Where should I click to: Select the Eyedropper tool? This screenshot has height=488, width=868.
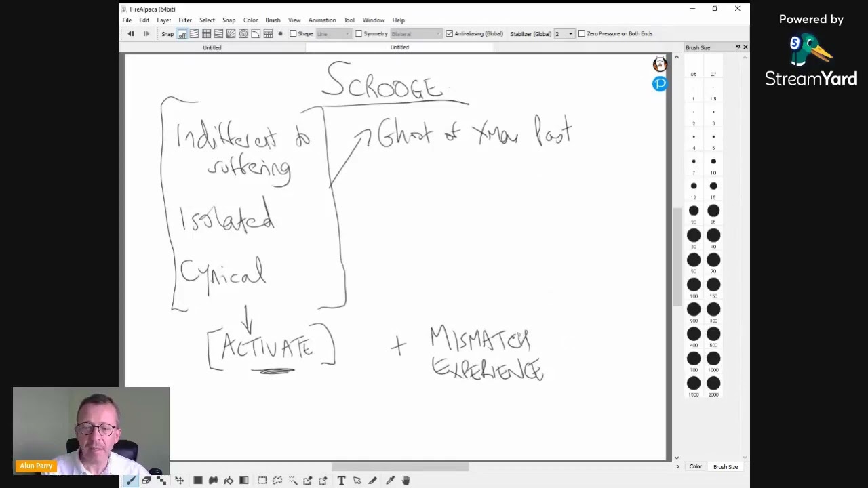pos(390,480)
